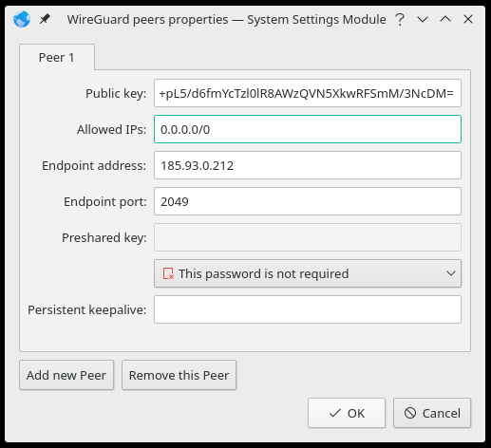Image resolution: width=491 pixels, height=448 pixels.
Task: Expand dropdown using its arrow chevron
Action: pyautogui.click(x=451, y=273)
